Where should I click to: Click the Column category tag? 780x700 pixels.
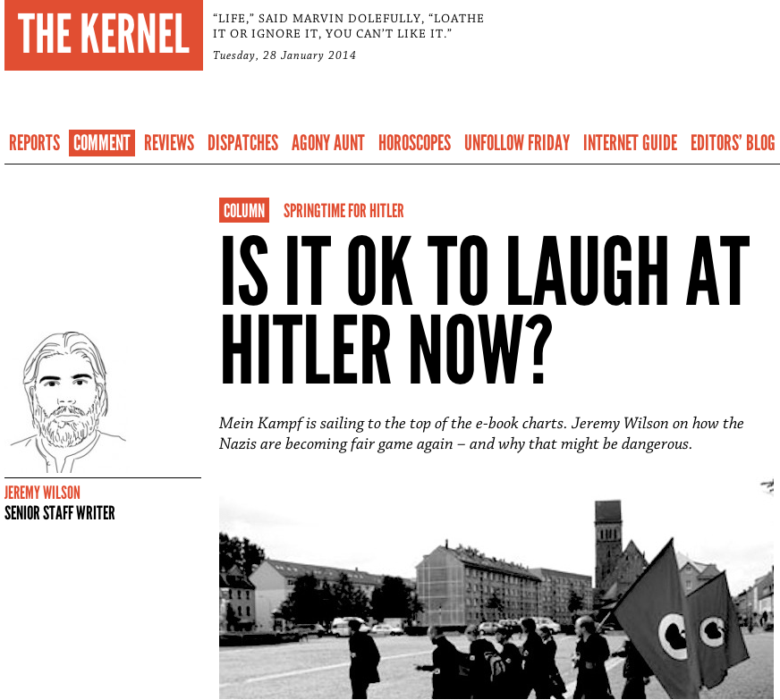coord(244,210)
